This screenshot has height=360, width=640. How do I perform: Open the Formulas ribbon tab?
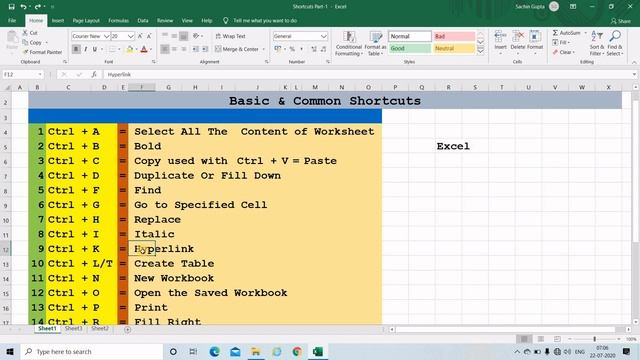click(x=118, y=20)
